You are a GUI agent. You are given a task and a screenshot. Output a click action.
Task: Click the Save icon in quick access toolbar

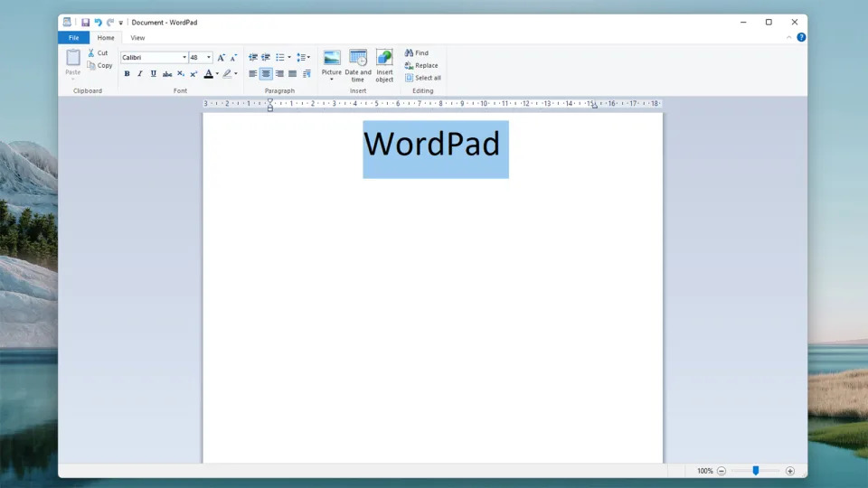click(85, 22)
